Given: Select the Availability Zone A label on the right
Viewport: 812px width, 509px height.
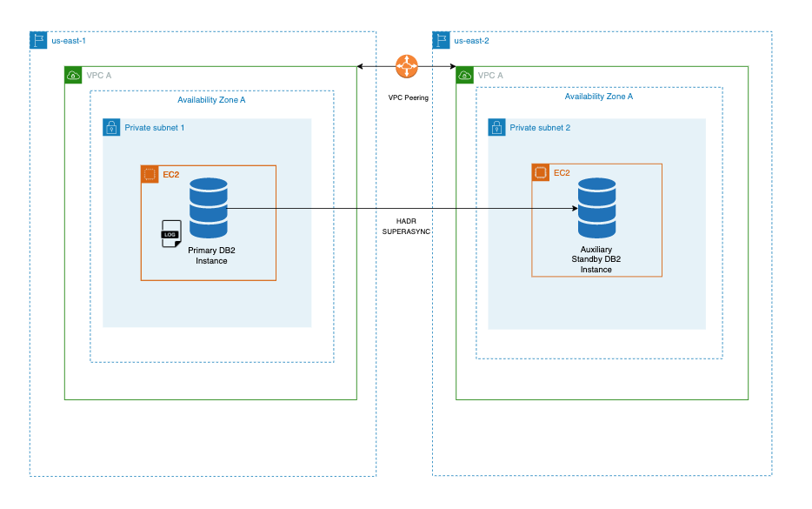Looking at the screenshot, I should (x=598, y=97).
